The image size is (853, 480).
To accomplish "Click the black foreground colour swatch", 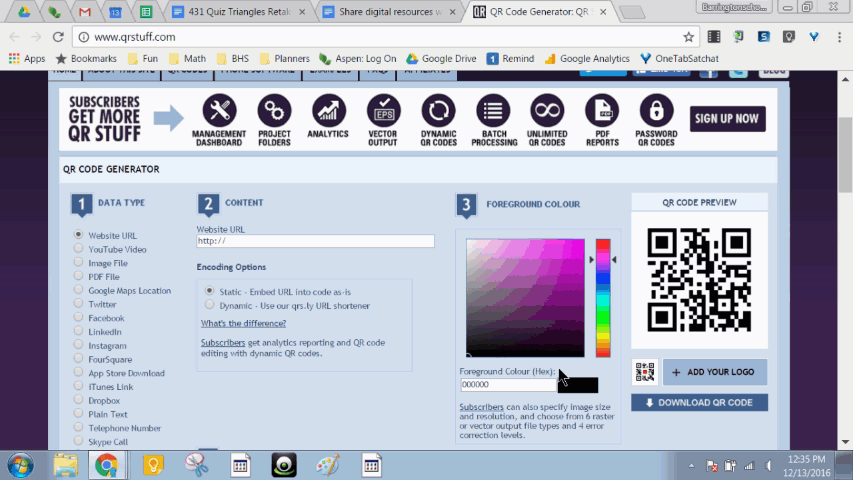I will (x=578, y=385).
